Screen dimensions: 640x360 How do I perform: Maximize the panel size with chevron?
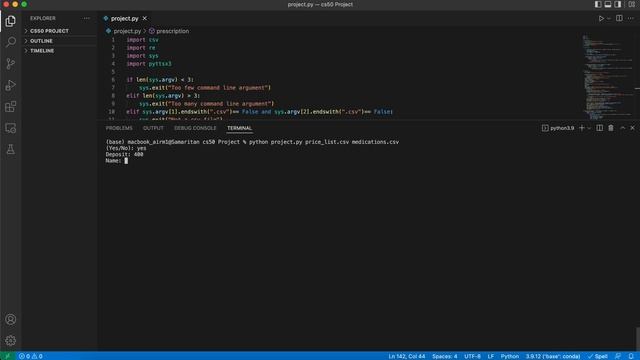tap(622, 128)
